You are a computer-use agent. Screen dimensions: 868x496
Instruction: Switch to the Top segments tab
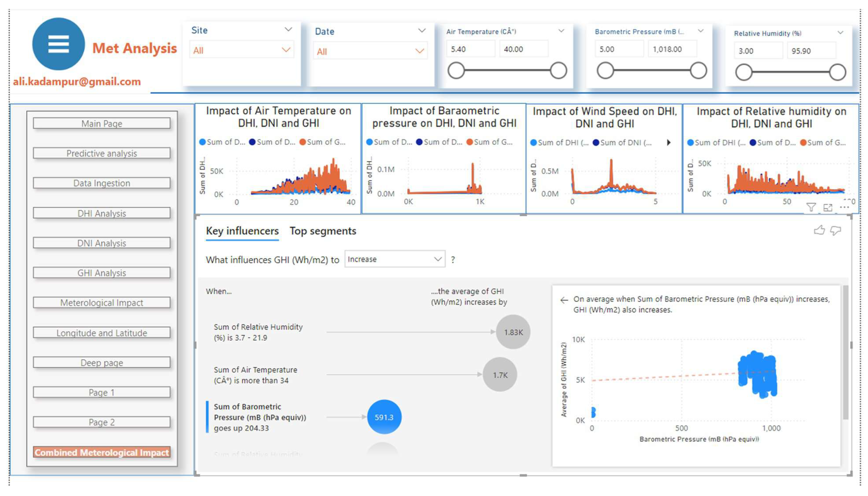point(322,231)
